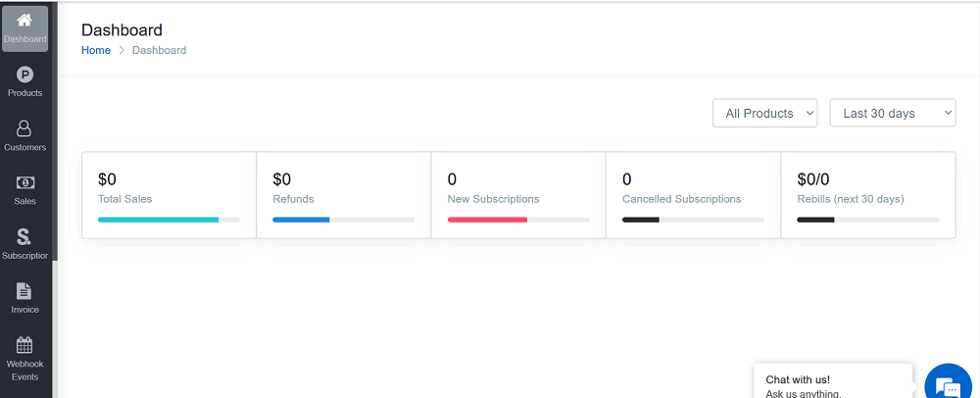980x398 pixels.
Task: Click the Dashboard page heading
Action: [122, 29]
